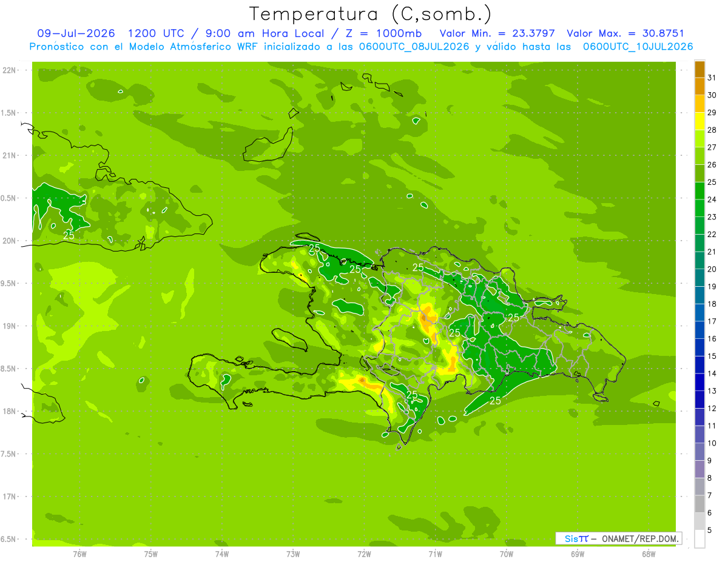Click the "Valor Min. = 23.3797" readout
This screenshot has height=562, width=728.
tap(497, 33)
